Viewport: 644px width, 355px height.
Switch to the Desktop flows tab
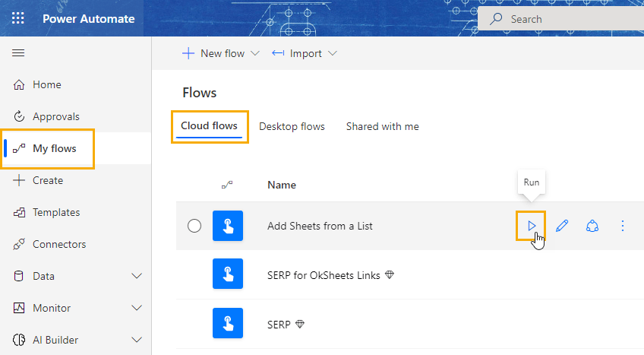(292, 126)
